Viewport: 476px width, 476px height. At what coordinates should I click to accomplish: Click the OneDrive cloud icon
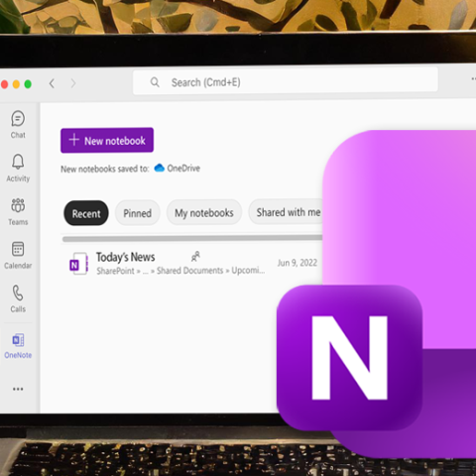(159, 168)
